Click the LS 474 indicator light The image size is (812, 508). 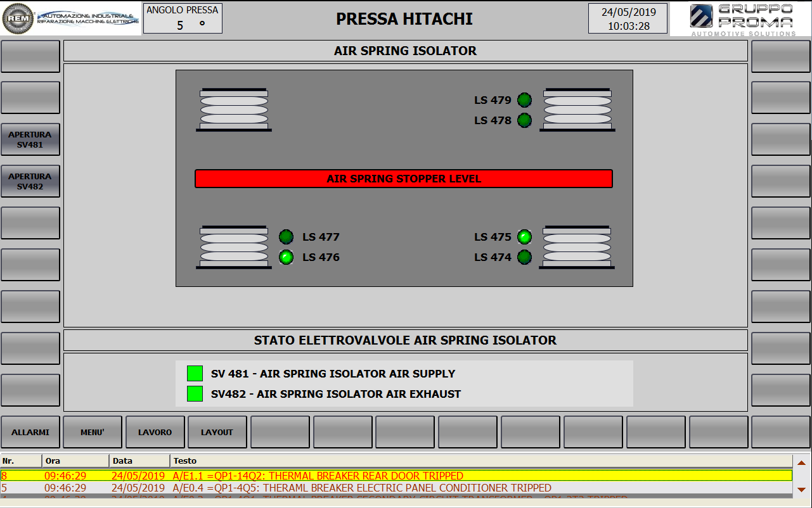[524, 257]
